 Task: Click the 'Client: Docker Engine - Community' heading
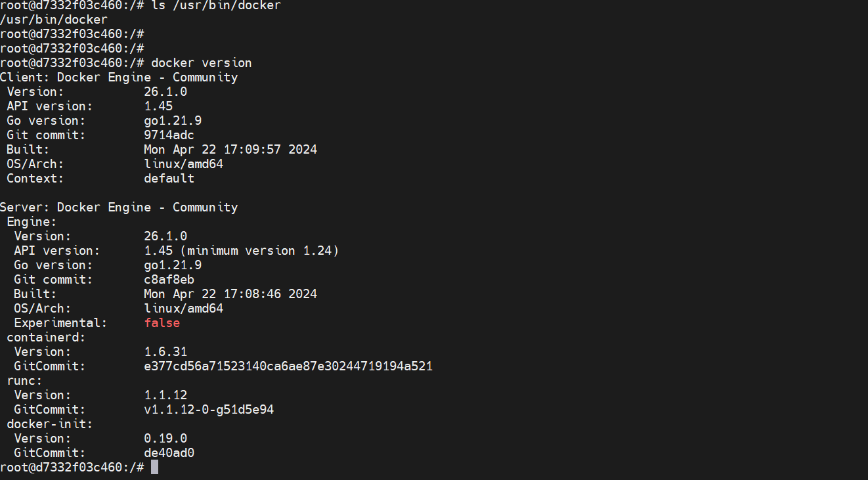(x=119, y=77)
